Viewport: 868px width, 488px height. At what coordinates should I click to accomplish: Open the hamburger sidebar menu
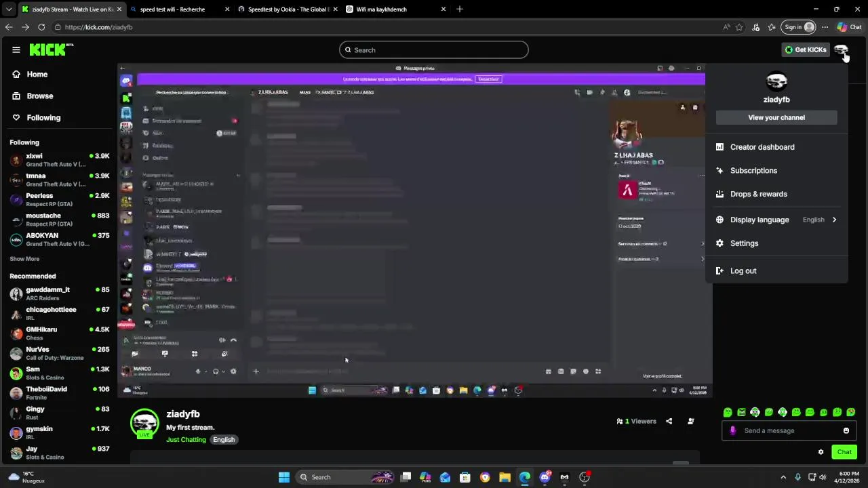pyautogui.click(x=16, y=49)
